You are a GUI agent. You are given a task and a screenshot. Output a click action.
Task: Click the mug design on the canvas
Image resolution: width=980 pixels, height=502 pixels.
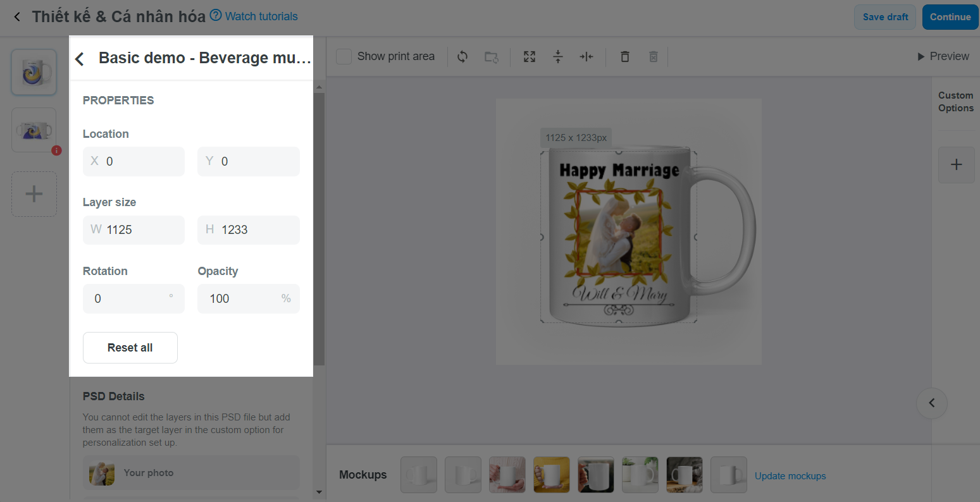pos(619,236)
